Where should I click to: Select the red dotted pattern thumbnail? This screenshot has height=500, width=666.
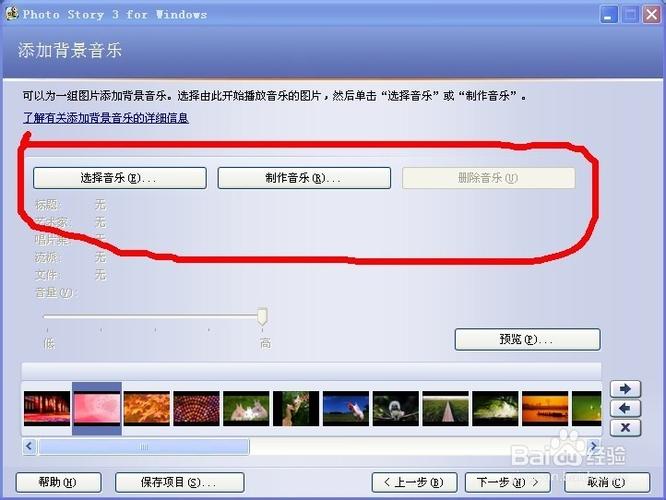point(196,408)
